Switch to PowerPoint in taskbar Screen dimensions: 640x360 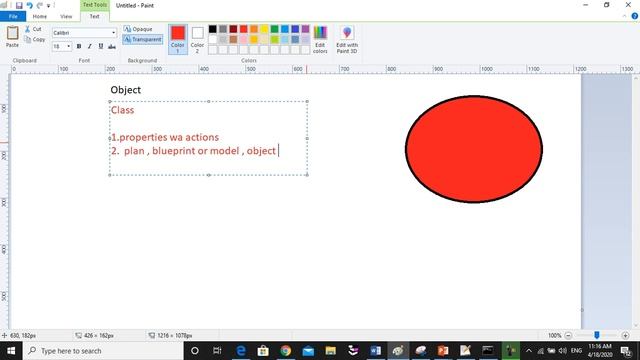coord(443,351)
